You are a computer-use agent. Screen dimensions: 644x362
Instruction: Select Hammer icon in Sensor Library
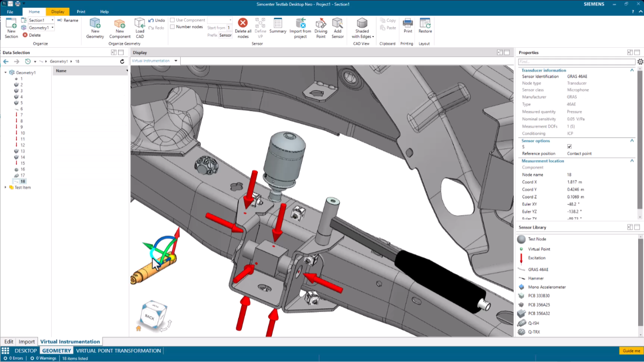point(521,278)
